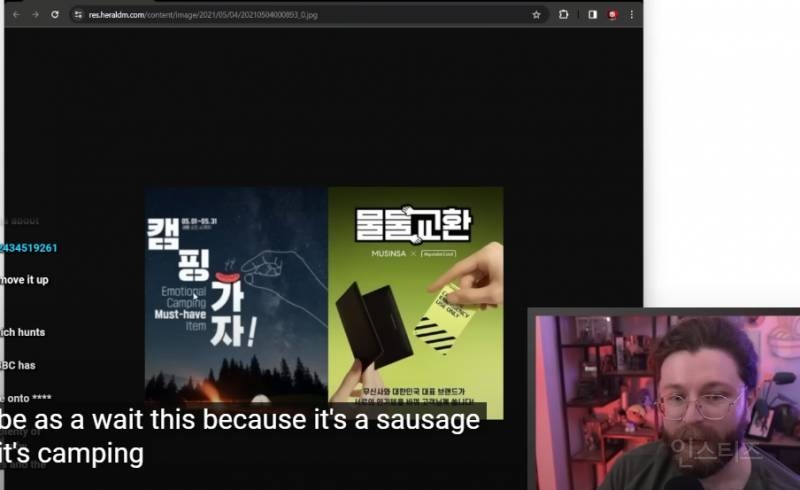The image size is (800, 490).
Task: View site information icon in address bar
Action: pos(78,15)
